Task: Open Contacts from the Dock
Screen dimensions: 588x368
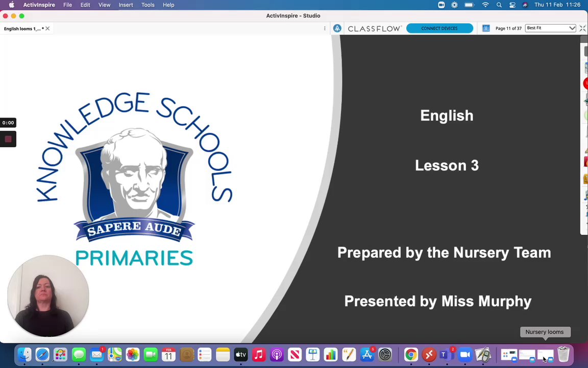Action: click(x=187, y=355)
